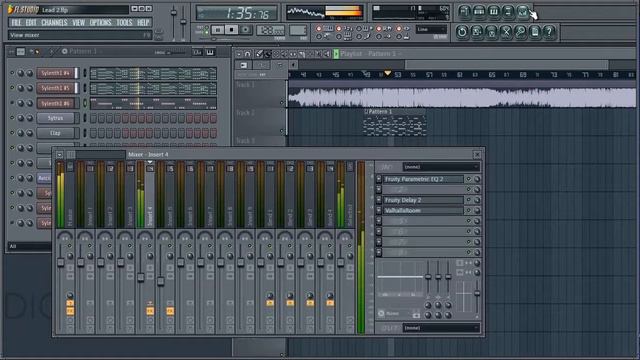Click the Stop transport button
This screenshot has height=360, width=640.
(x=232, y=30)
